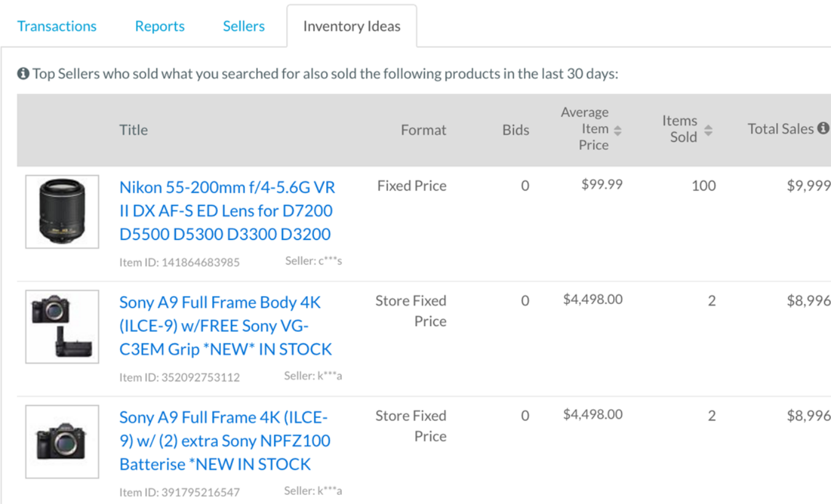Sort results using the Items Sold arrows
Image resolution: width=831 pixels, height=504 pixels.
[709, 129]
